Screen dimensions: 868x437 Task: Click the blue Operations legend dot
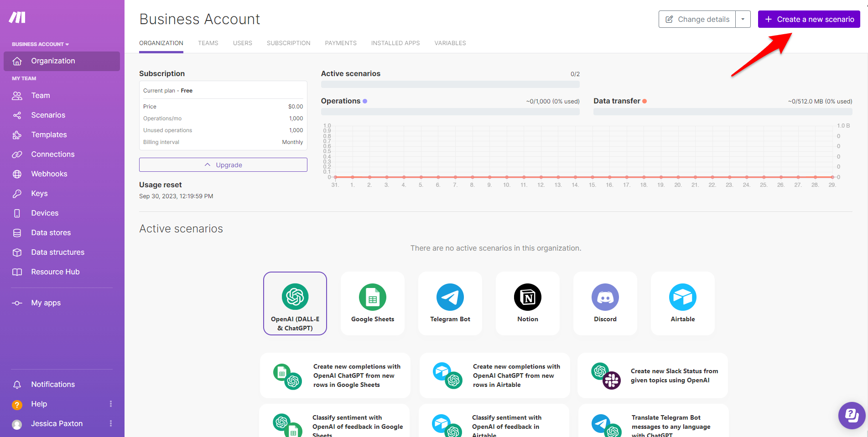365,101
